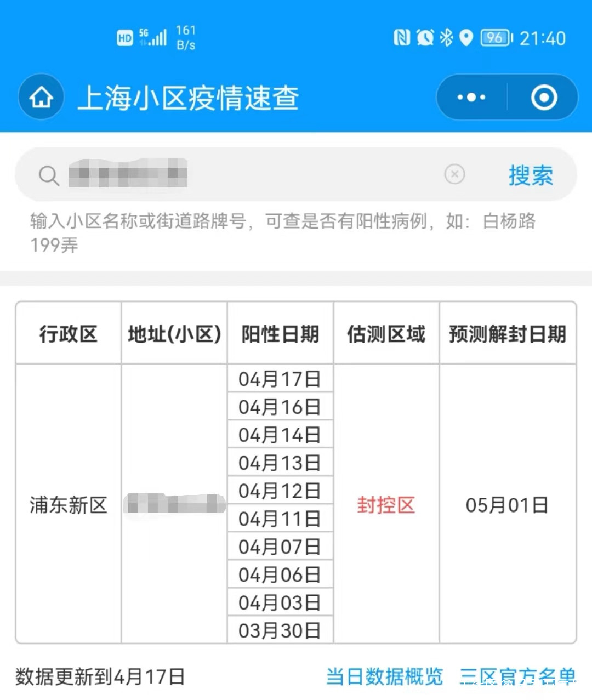This screenshot has height=700, width=592.
Task: Open the three-dots more menu
Action: [x=471, y=98]
